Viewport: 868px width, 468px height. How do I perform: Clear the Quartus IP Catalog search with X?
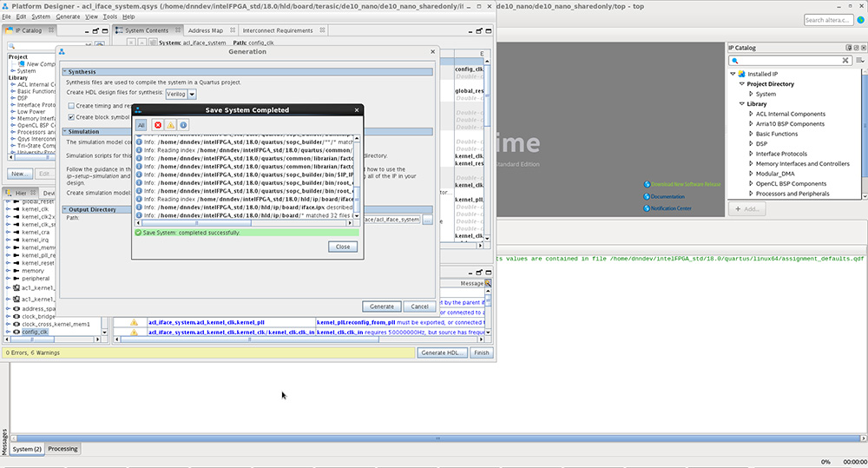[x=845, y=61]
